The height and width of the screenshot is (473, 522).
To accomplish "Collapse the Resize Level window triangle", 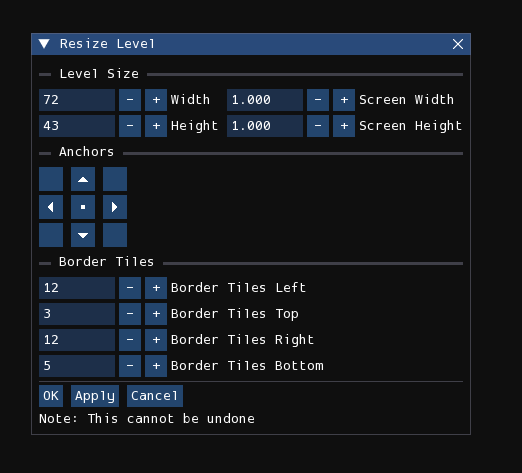I will pos(44,44).
